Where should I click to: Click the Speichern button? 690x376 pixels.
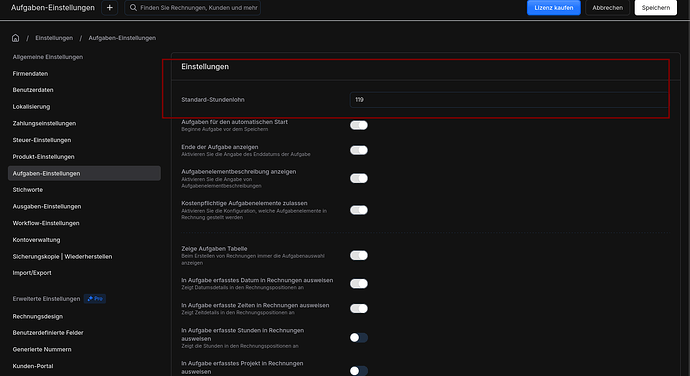tap(656, 7)
